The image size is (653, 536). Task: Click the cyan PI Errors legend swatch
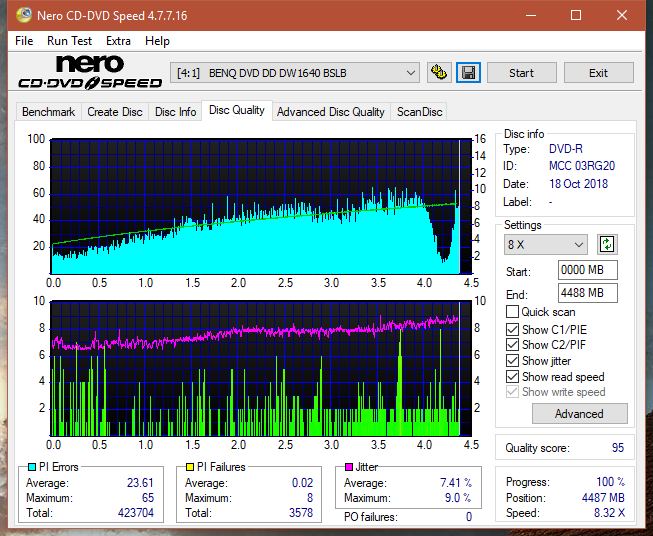(x=32, y=467)
